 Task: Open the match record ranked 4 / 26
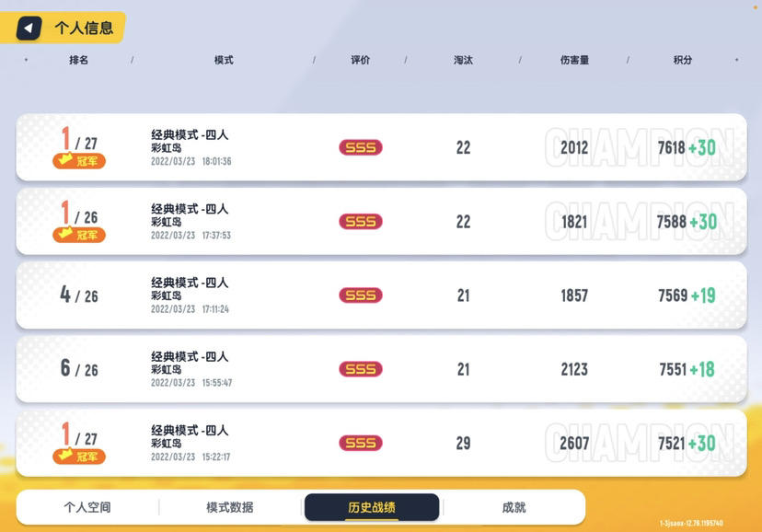[x=382, y=295]
